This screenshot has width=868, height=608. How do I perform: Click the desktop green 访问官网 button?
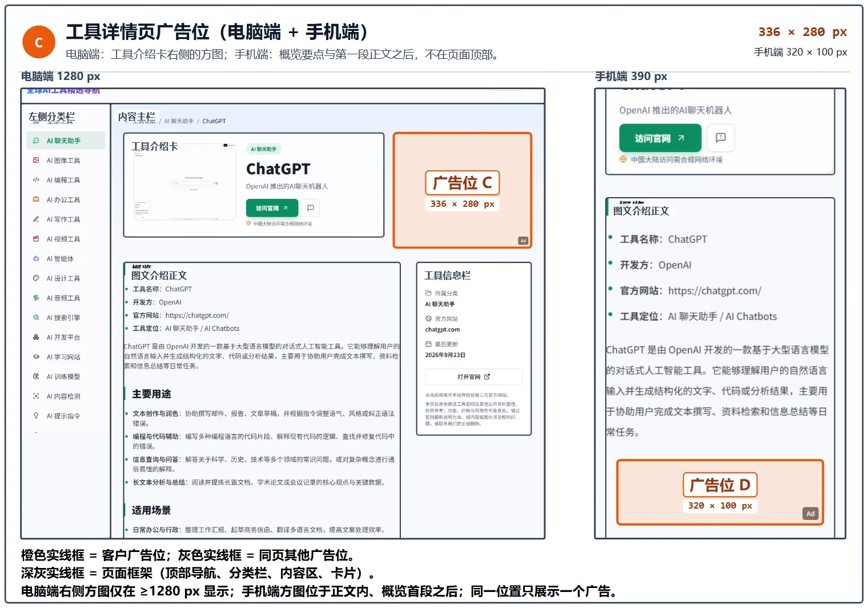272,208
